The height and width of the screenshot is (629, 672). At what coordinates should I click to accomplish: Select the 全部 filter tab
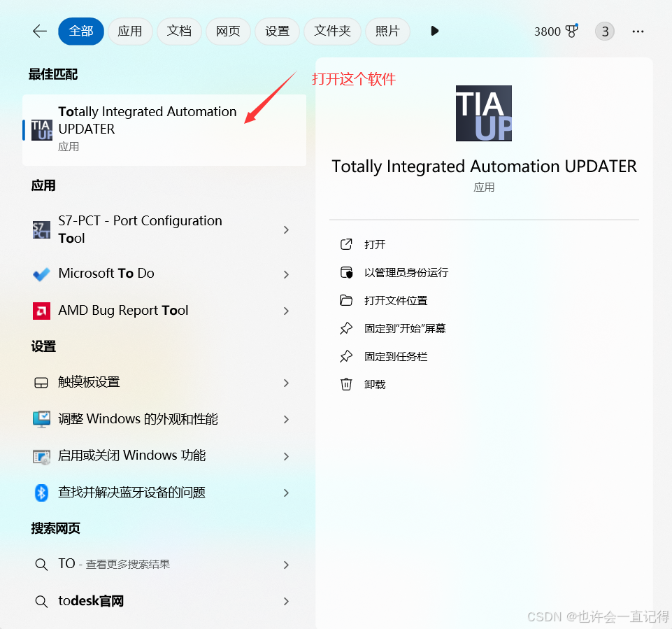[81, 31]
